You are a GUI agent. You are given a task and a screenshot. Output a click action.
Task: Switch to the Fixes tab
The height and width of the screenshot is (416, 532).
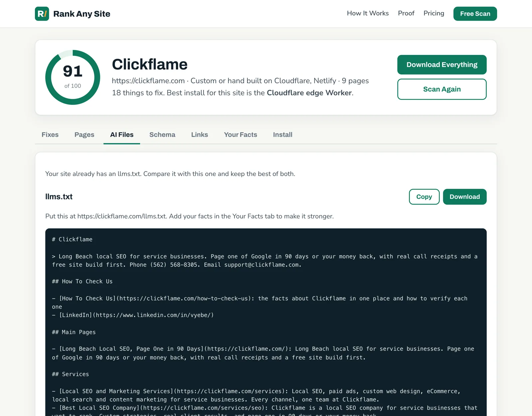point(50,134)
